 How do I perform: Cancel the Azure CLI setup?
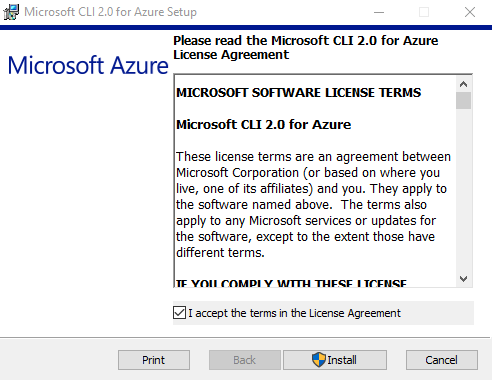442,360
